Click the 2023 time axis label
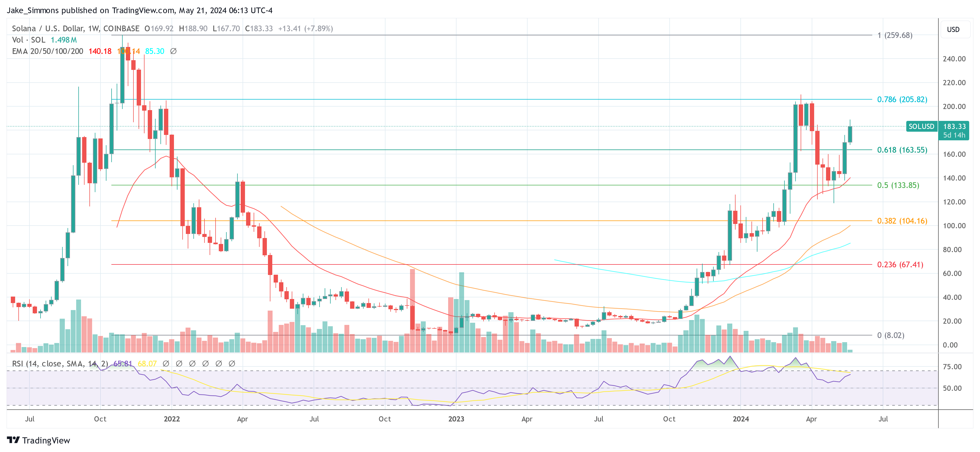Image resolution: width=980 pixels, height=452 pixels. pyautogui.click(x=456, y=419)
